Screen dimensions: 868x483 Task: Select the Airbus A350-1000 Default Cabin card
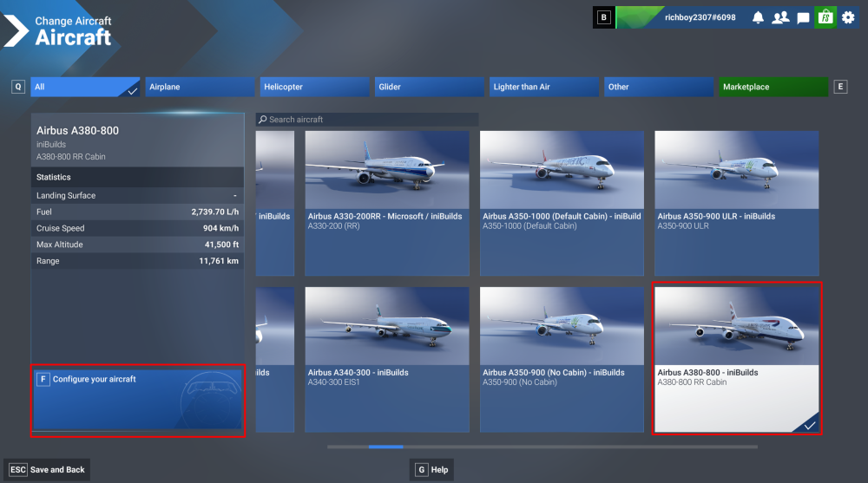(x=562, y=203)
